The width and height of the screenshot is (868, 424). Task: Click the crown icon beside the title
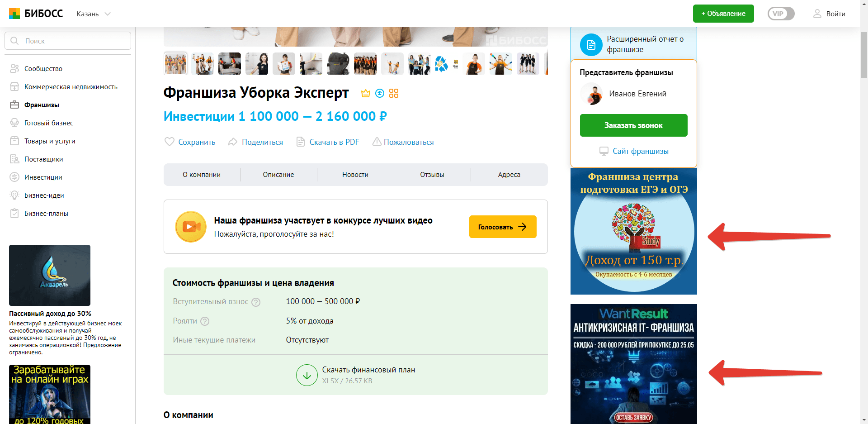366,93
